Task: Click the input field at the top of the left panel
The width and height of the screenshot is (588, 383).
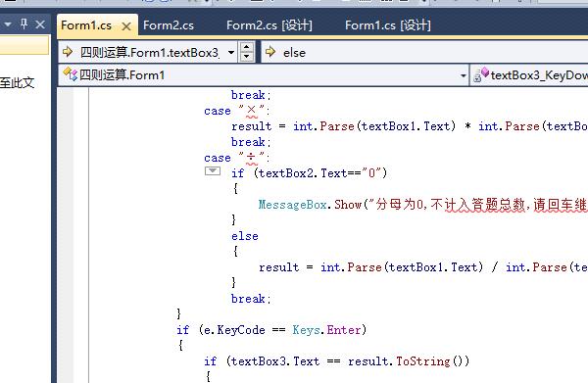Action: (x=24, y=45)
